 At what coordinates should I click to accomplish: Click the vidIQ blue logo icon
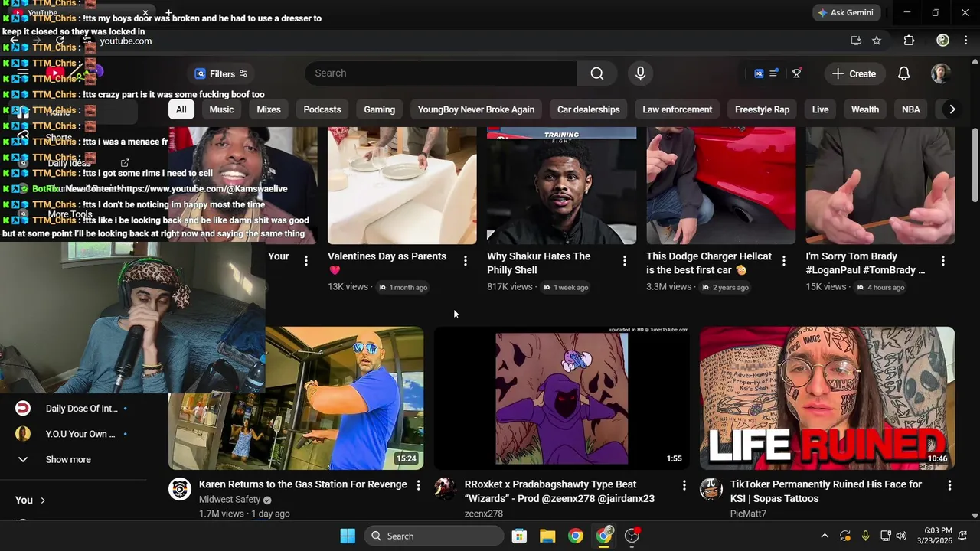pos(759,73)
